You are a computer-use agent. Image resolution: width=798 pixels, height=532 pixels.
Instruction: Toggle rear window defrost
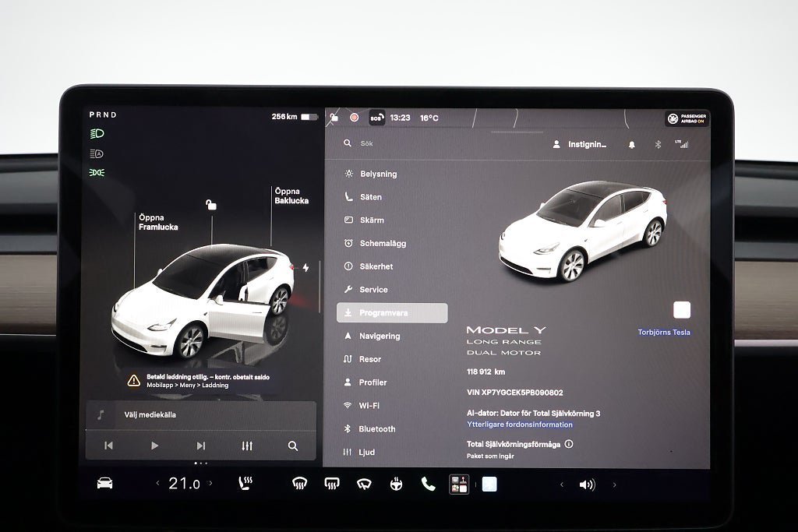click(x=332, y=484)
